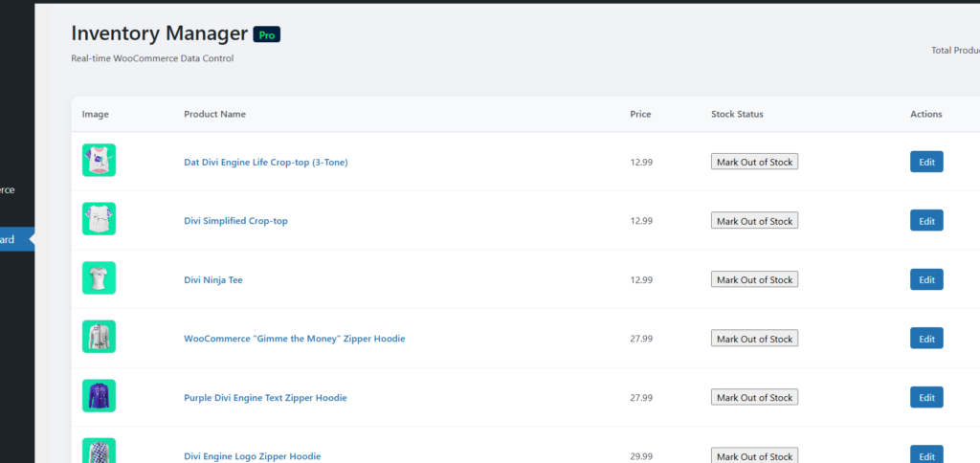980x463 pixels.
Task: Mark Purple Divi Engine Text Hoodie out of stock
Action: click(754, 398)
